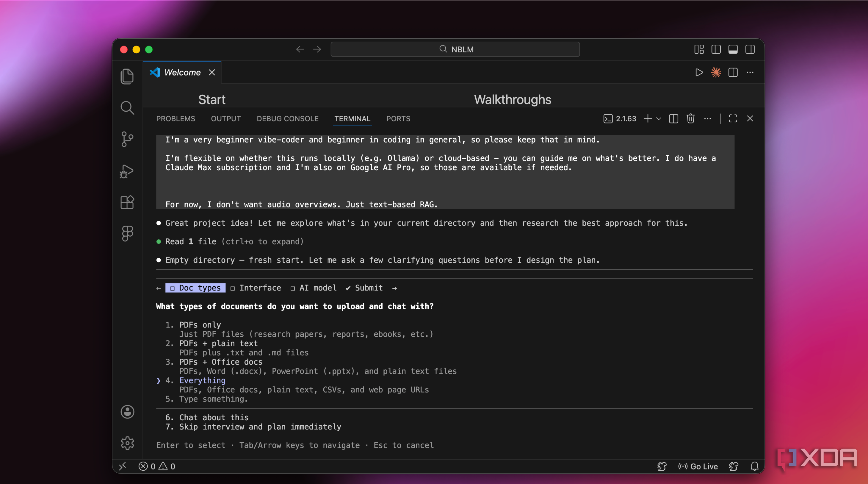Image resolution: width=868 pixels, height=484 pixels.
Task: Open the Explorer view in activity bar
Action: click(127, 76)
